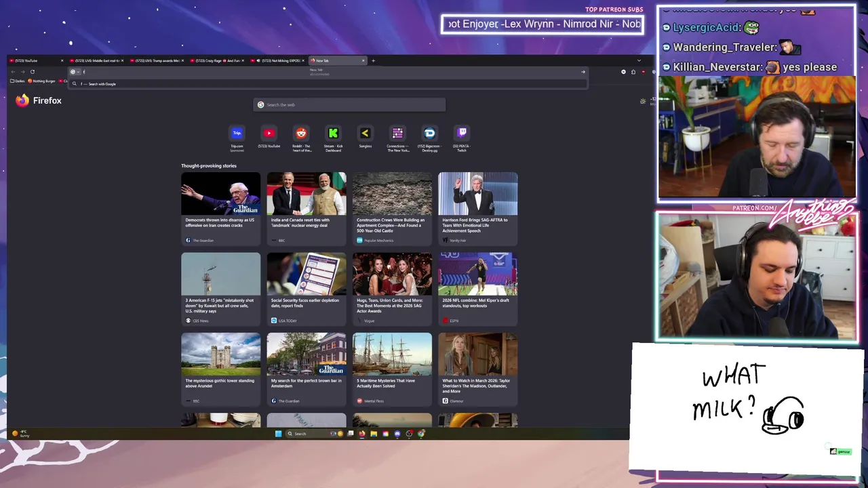Click the go arrow in address bar
The image size is (868, 488).
(x=583, y=72)
